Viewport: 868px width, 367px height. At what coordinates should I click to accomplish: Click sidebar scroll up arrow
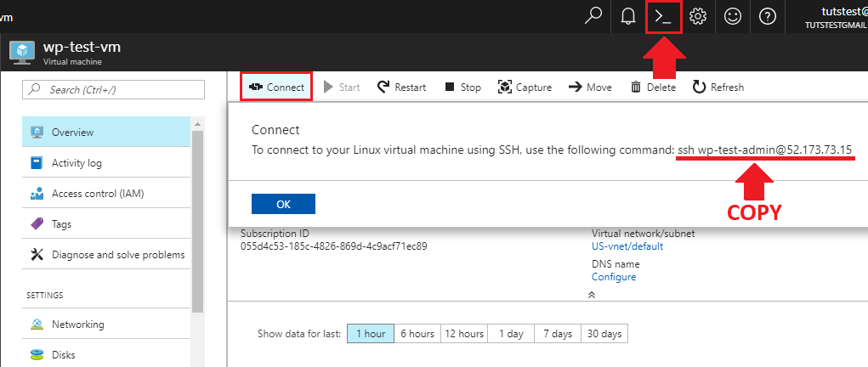[197, 123]
